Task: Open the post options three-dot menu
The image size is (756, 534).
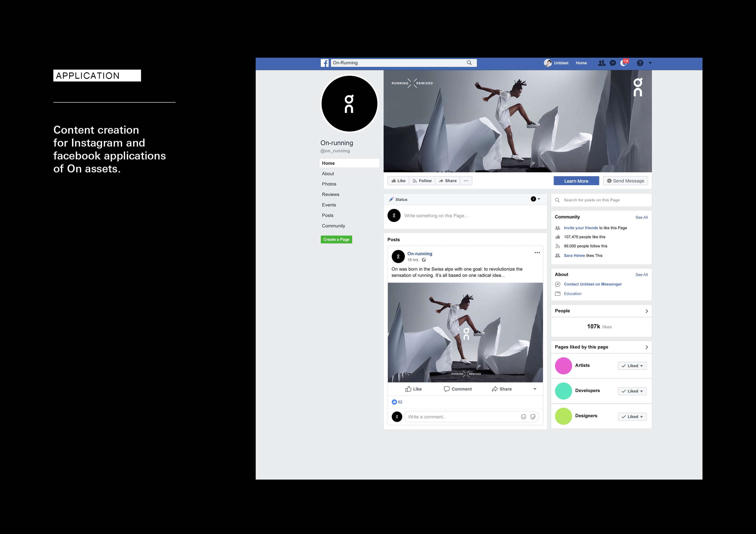Action: [x=537, y=253]
